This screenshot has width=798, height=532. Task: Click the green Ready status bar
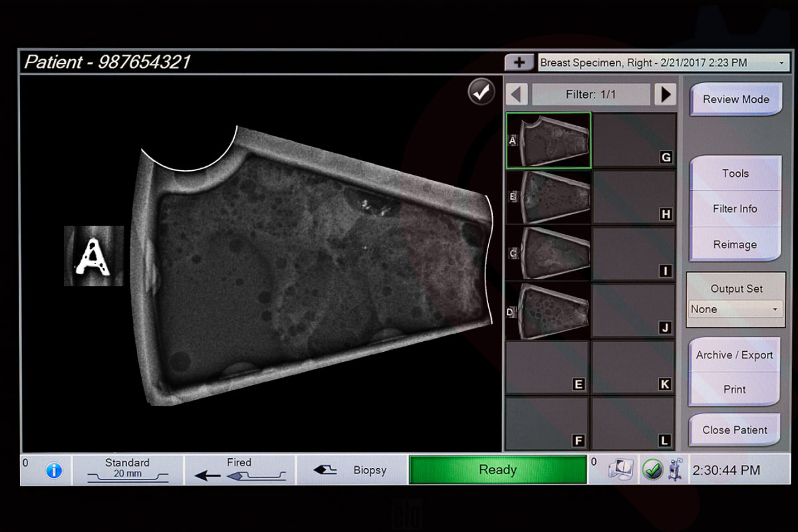(x=497, y=470)
